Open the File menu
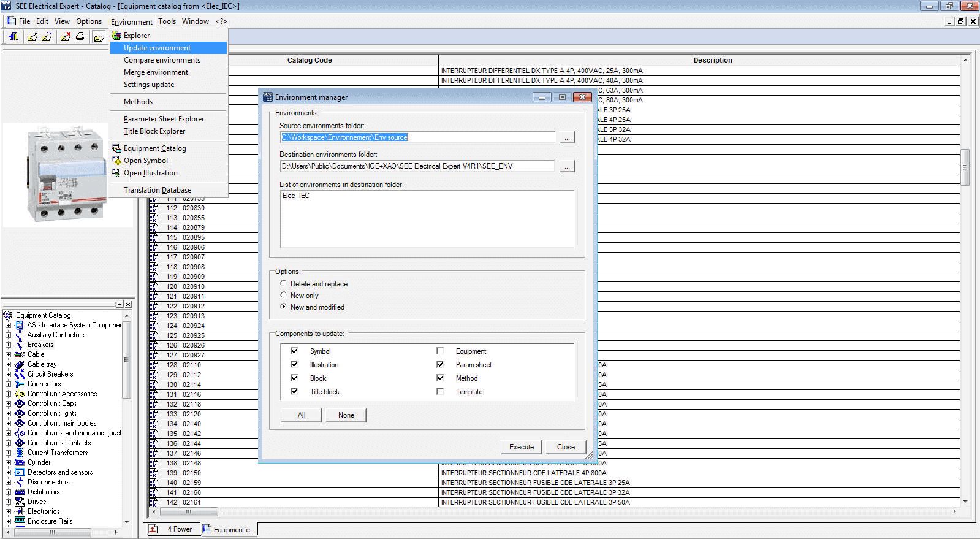 (x=25, y=21)
